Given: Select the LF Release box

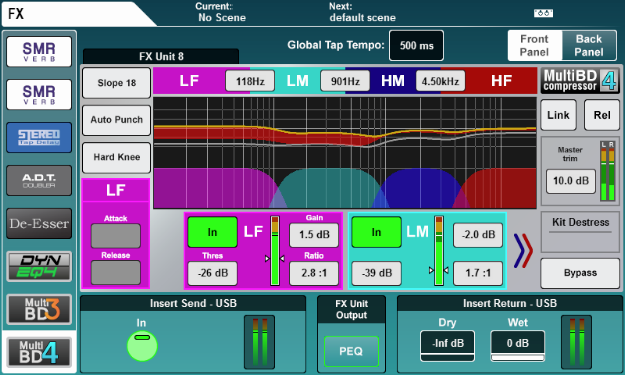Looking at the screenshot, I should 116,273.
